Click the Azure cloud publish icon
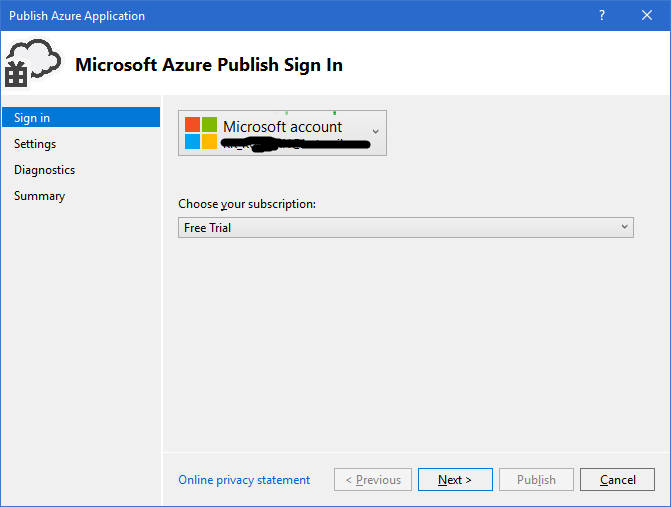Screen dimensions: 671x507 (x=33, y=63)
